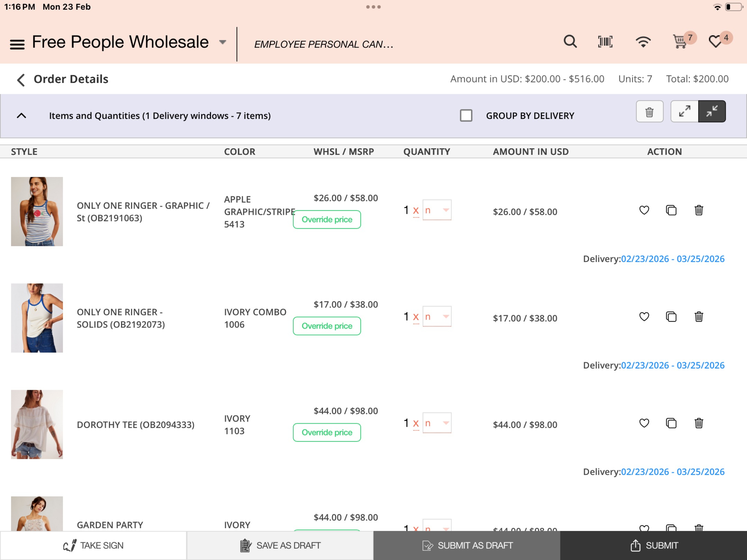The image size is (747, 560).
Task: Launch the barcode scanner icon
Action: [605, 42]
